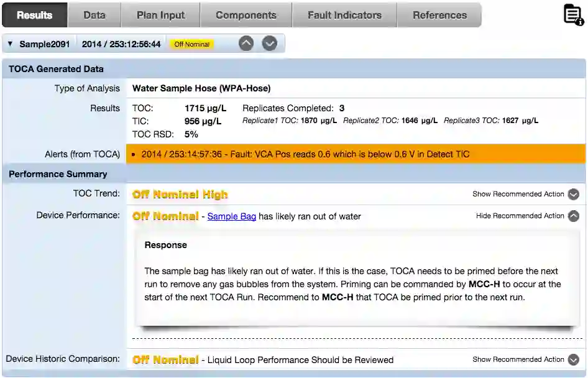
Task: Click 'Hide Recommended Action' text for Device Performance
Action: pyautogui.click(x=520, y=216)
